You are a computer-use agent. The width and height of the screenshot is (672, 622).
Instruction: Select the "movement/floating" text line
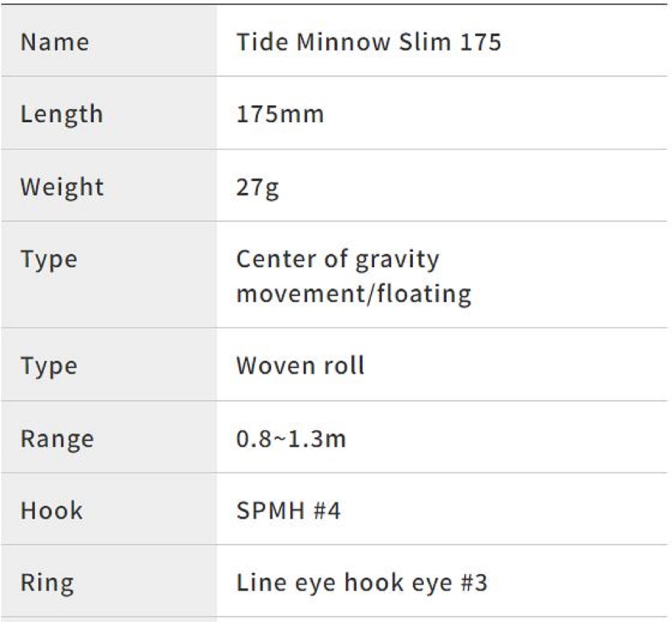(353, 294)
